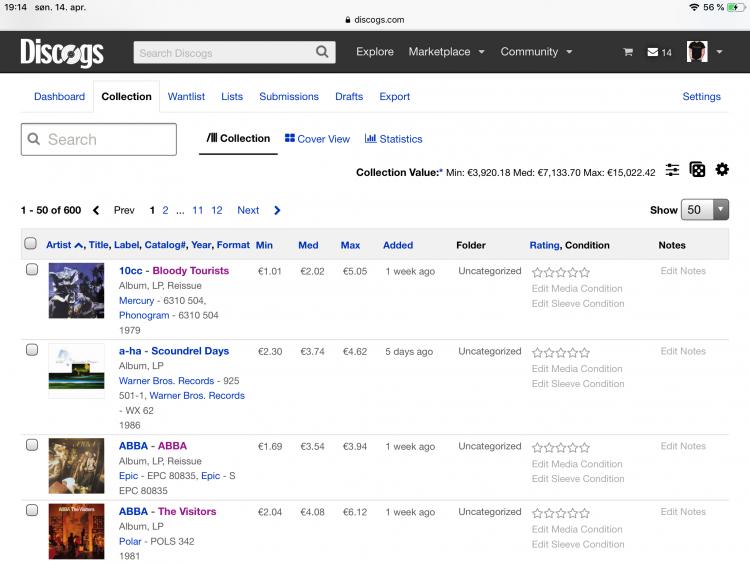Click the collection Search field

tap(99, 139)
